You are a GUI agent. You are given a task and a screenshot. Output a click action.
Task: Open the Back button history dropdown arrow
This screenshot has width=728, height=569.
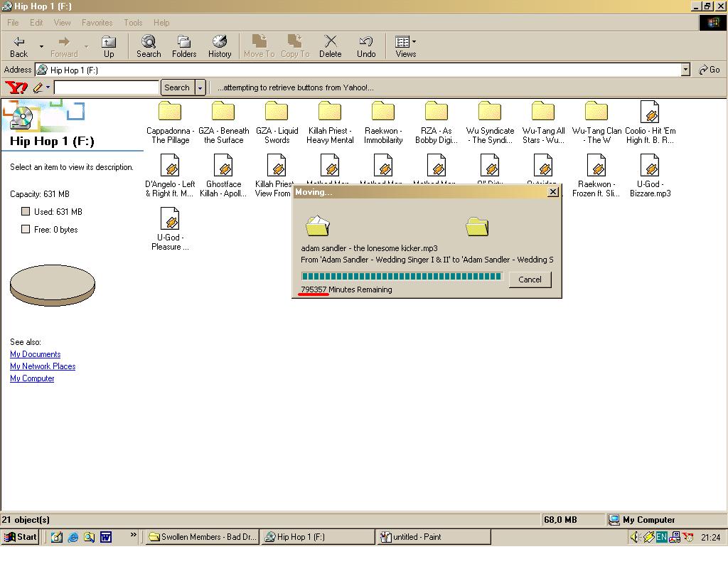[41, 46]
